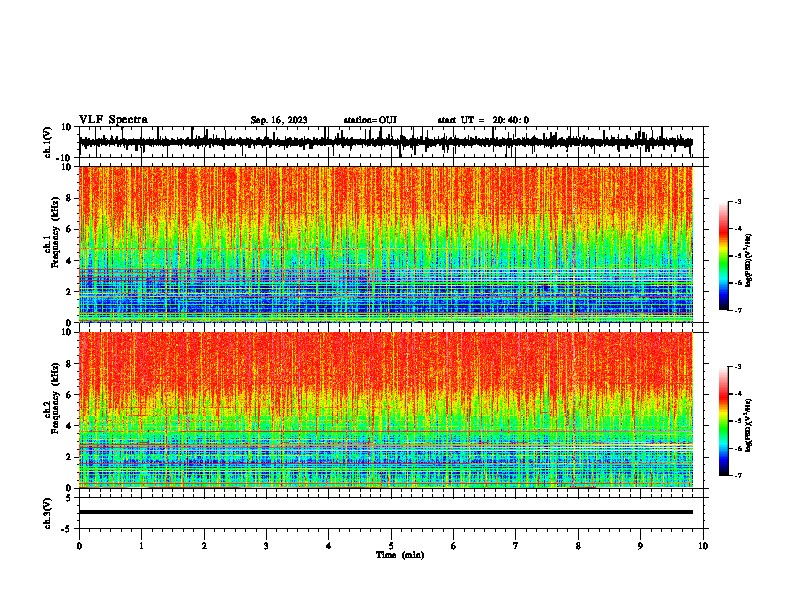Viewport: 792px width, 612px height.
Task: Click the "-7" label on ch.2 color bar
Action: (738, 475)
